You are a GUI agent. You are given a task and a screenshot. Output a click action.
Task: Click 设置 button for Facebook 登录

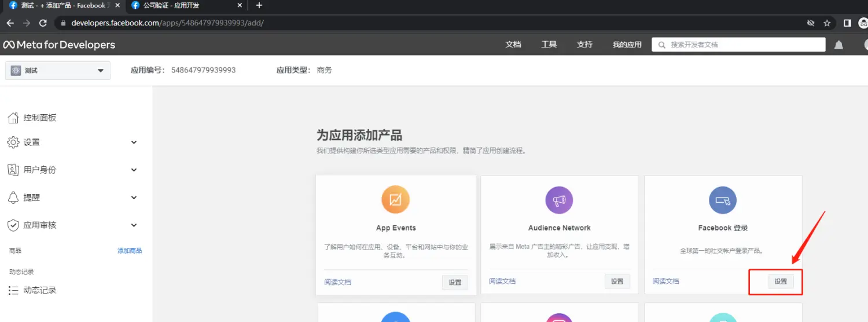point(781,281)
